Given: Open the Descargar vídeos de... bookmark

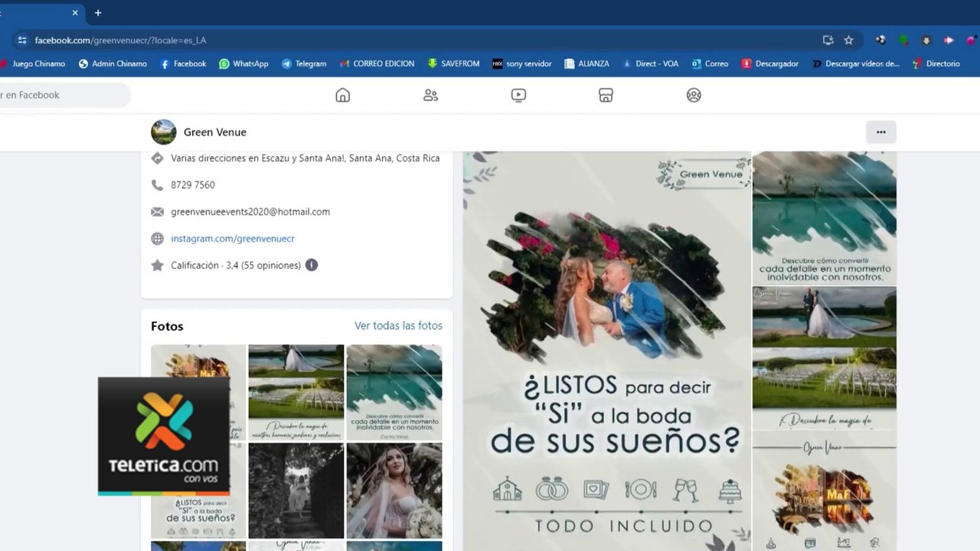Looking at the screenshot, I should (x=856, y=64).
